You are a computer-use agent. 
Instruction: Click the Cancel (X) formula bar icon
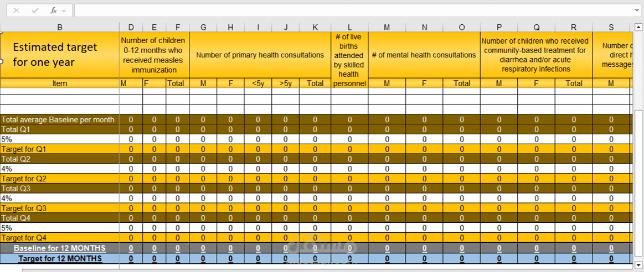16,11
